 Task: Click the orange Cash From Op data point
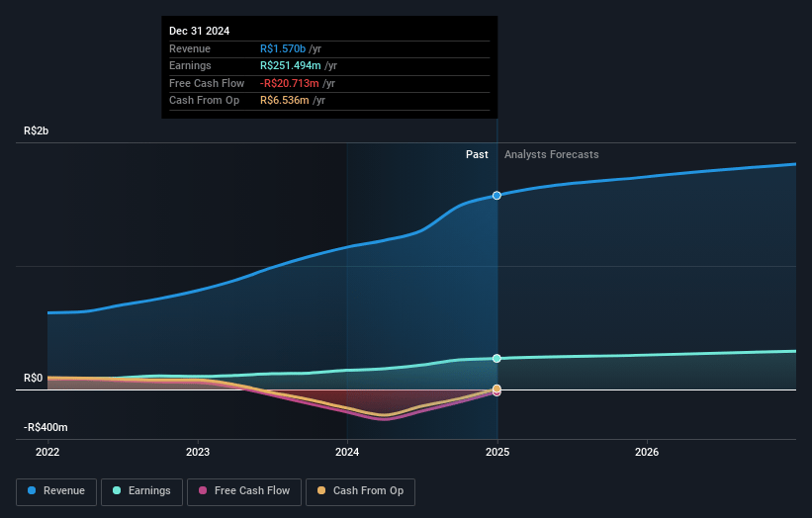496,388
